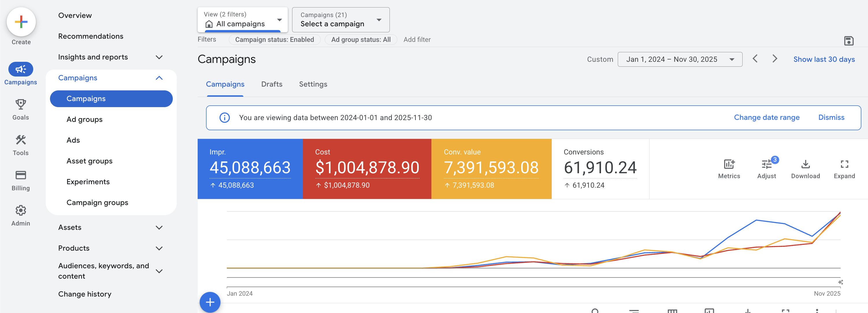The height and width of the screenshot is (313, 868).
Task: Click the save filters icon
Action: coord(848,41)
